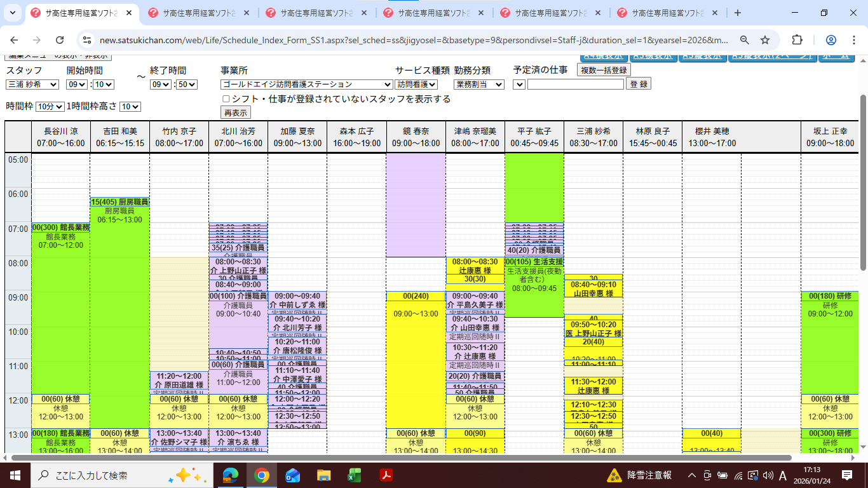Expand the 勤務分類 業務割当 dropdown
The width and height of the screenshot is (868, 488).
tap(479, 85)
